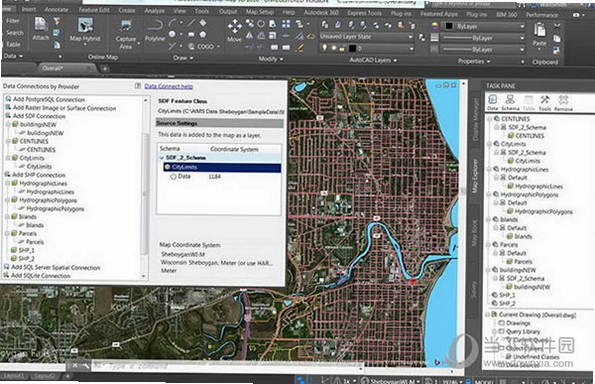
Task: Expand the Draw panel dropdown
Action: (183, 58)
